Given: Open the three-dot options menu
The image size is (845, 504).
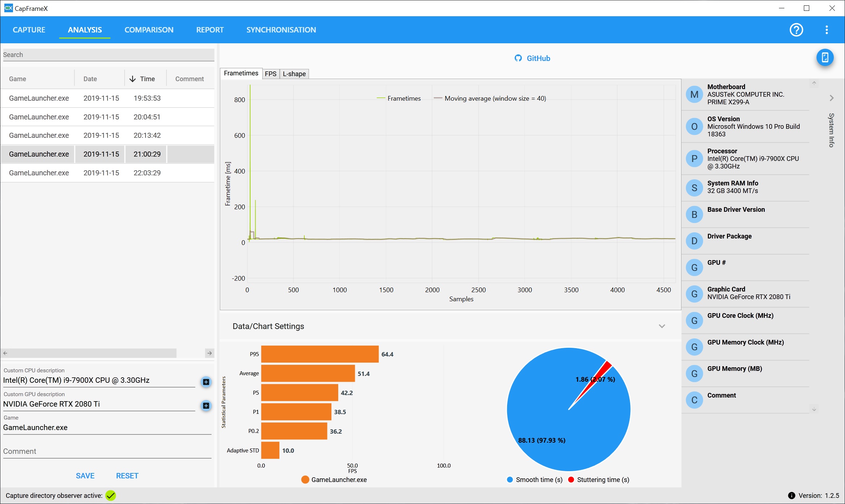Looking at the screenshot, I should click(x=826, y=30).
